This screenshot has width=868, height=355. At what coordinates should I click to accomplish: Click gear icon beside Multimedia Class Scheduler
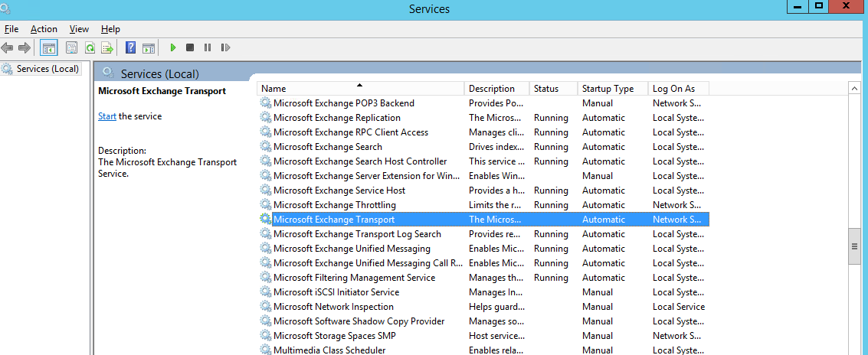pos(266,350)
